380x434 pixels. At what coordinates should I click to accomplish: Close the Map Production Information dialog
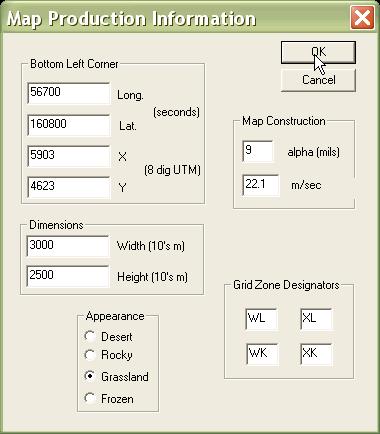(x=362, y=18)
